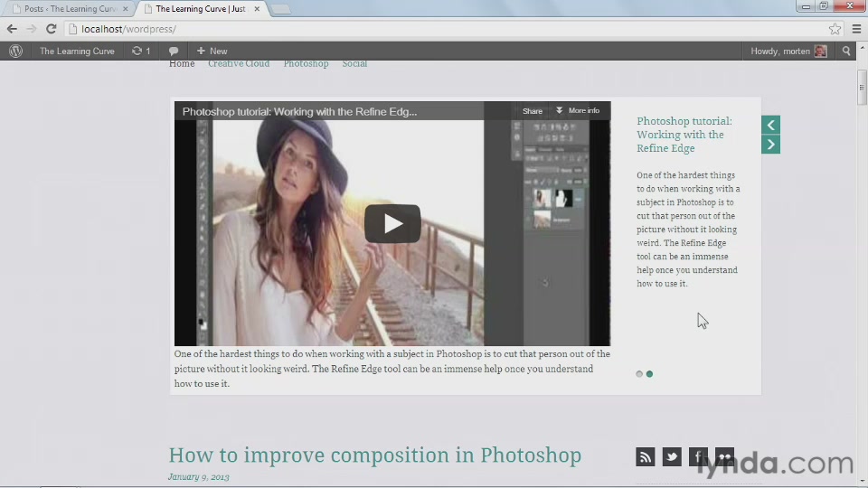Image resolution: width=868 pixels, height=488 pixels.
Task: Open the Chrome menu icon
Action: pos(856,29)
